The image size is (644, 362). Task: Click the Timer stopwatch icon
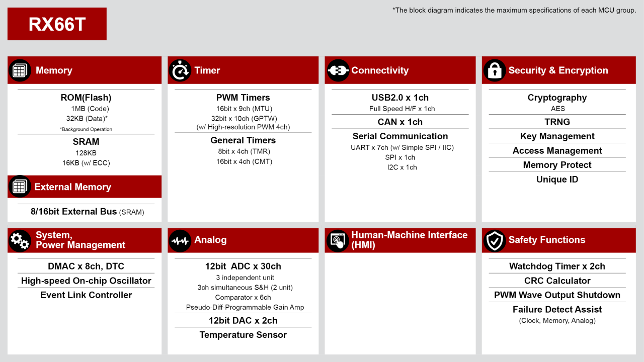point(180,71)
